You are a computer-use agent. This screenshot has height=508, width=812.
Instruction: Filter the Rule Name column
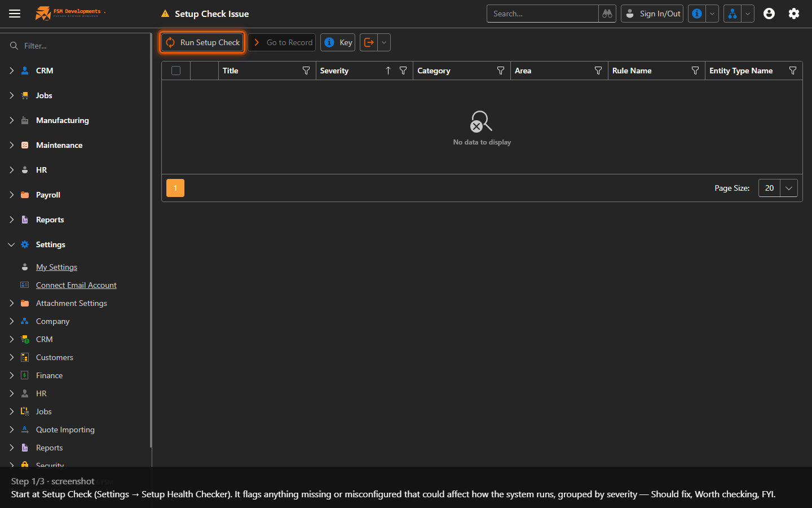pyautogui.click(x=695, y=71)
